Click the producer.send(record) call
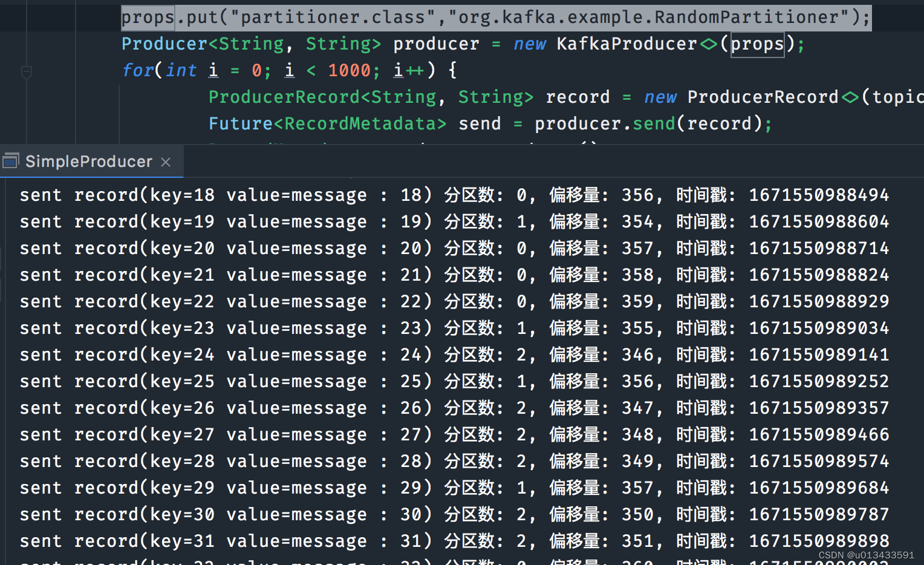 (648, 123)
